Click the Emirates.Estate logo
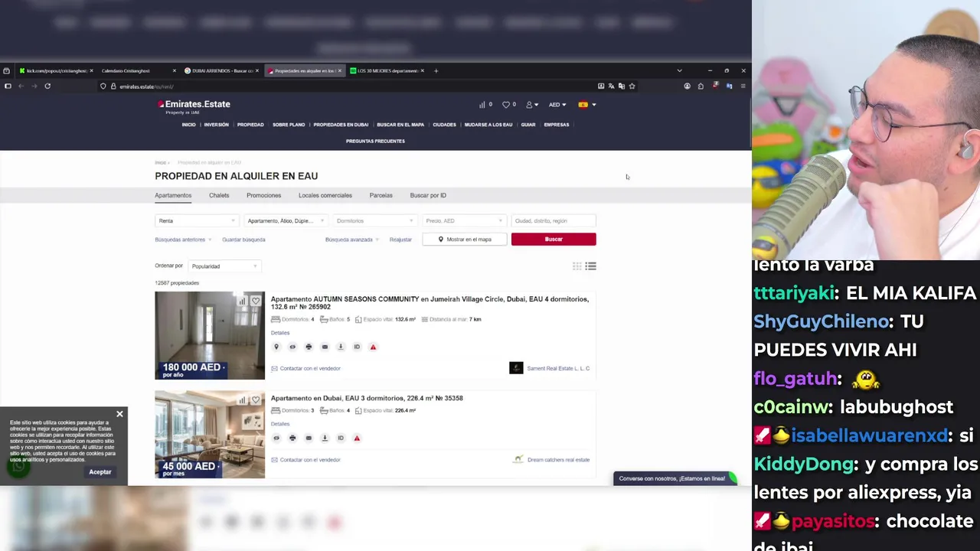The width and height of the screenshot is (980, 551). tap(194, 106)
